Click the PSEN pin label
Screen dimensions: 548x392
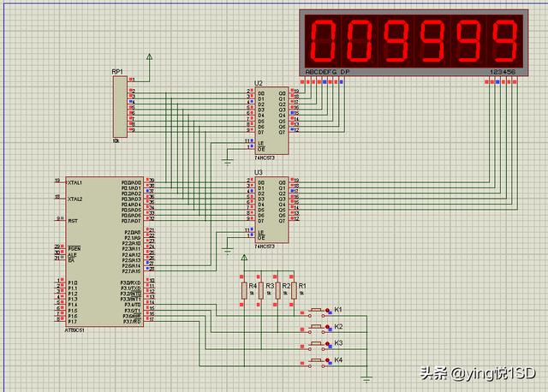click(x=74, y=249)
